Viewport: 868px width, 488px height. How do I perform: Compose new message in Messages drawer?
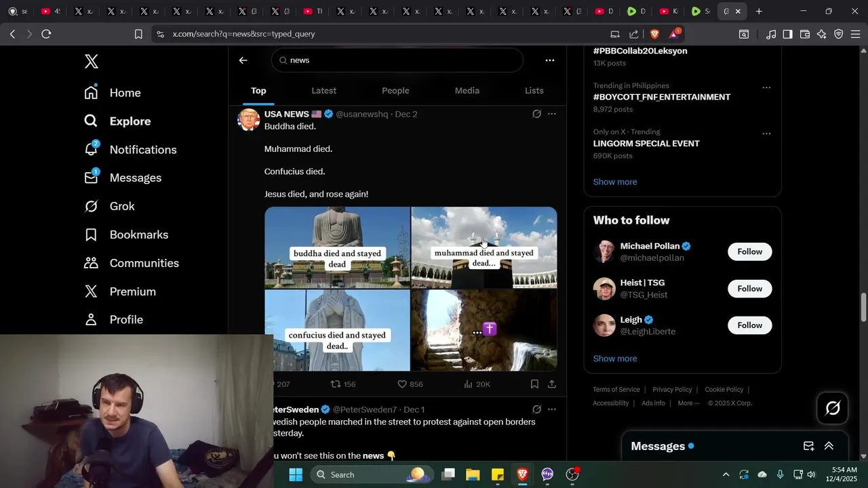coord(808,446)
